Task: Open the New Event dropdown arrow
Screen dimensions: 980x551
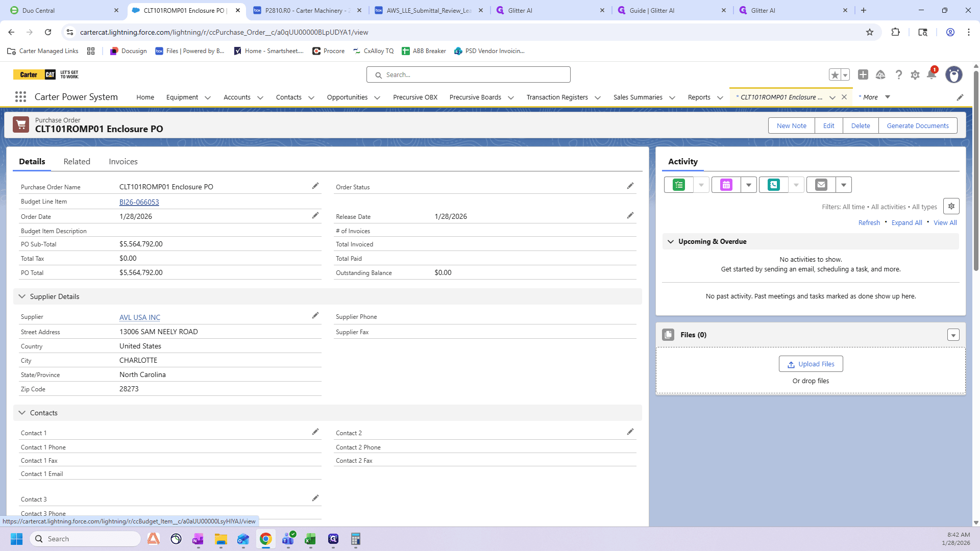Action: pyautogui.click(x=749, y=185)
